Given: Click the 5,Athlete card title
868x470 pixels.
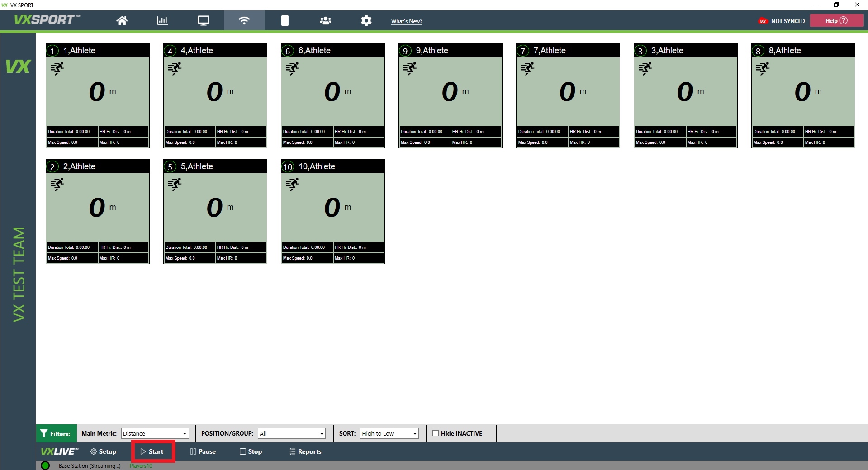Looking at the screenshot, I should point(197,166).
